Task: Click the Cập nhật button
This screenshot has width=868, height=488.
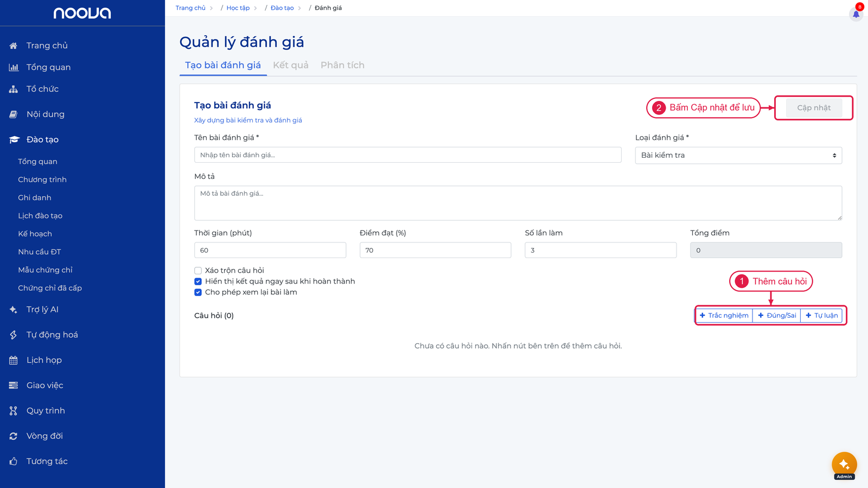Action: pyautogui.click(x=814, y=108)
